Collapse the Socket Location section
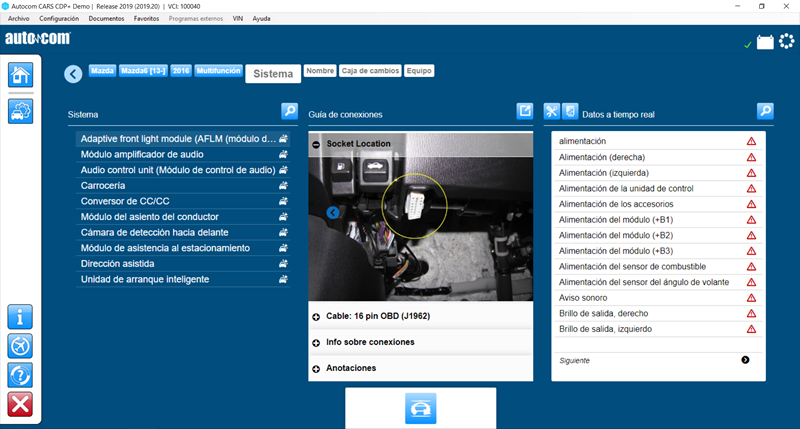 [316, 144]
